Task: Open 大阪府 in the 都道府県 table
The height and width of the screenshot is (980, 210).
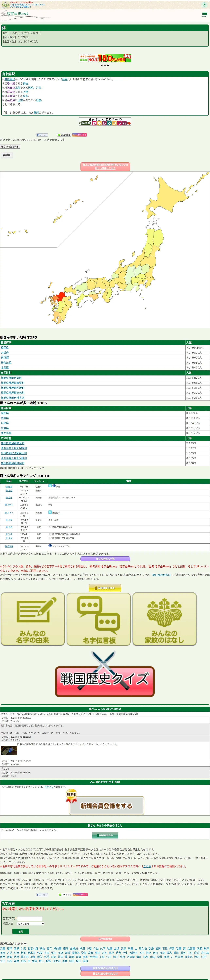Action: [5, 353]
